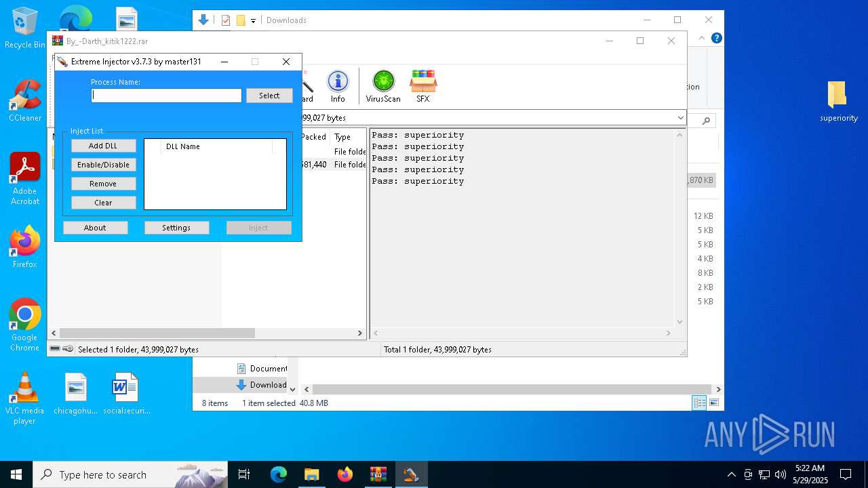
Task: Switch Explorer to large icons view
Action: 714,403
